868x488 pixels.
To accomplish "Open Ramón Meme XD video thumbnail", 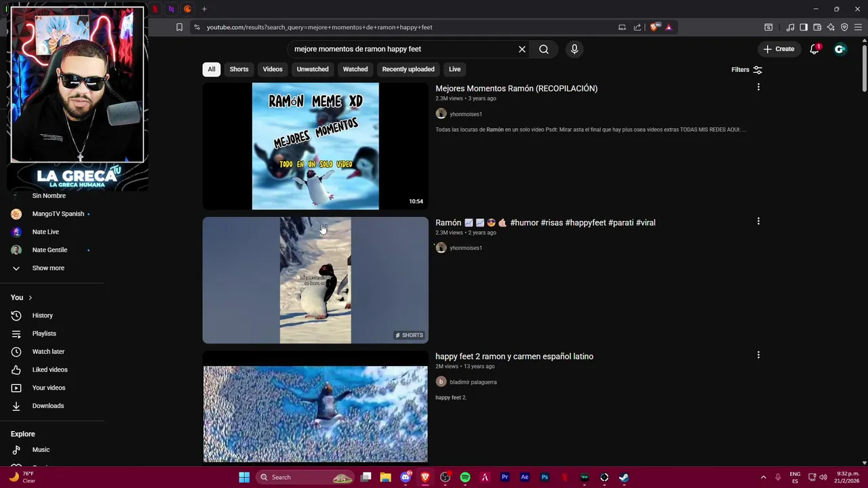I will [315, 146].
